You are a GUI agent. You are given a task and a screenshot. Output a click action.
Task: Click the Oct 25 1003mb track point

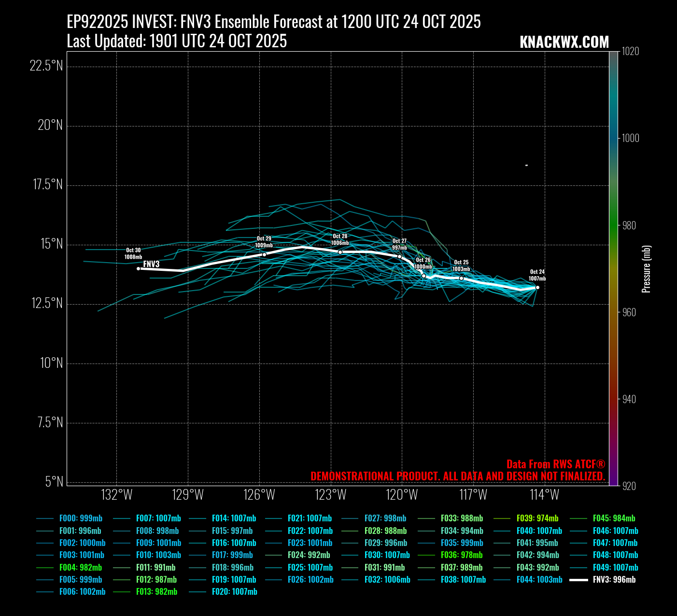(461, 279)
